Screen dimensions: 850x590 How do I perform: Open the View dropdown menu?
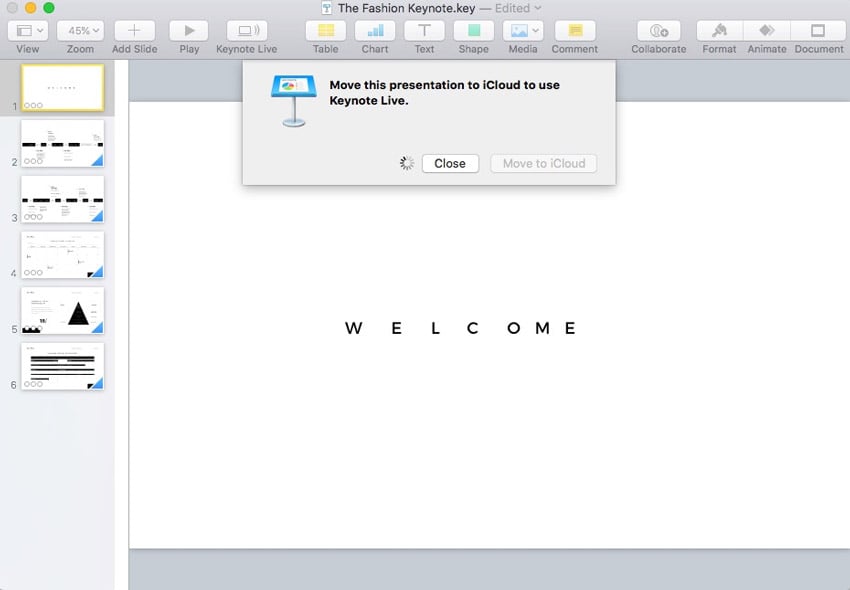tap(28, 31)
